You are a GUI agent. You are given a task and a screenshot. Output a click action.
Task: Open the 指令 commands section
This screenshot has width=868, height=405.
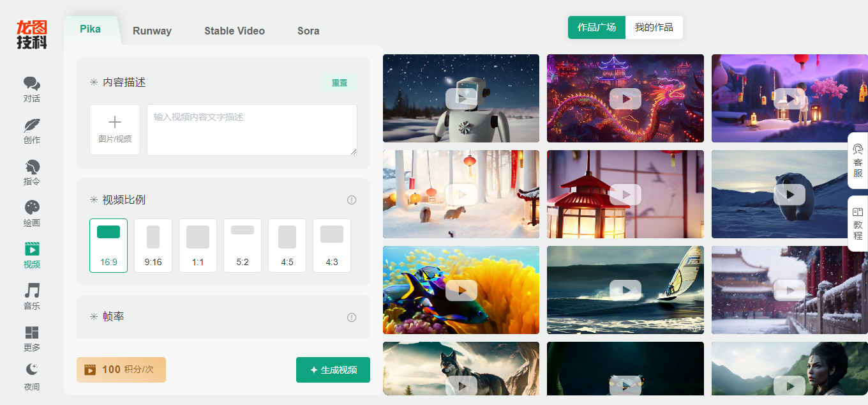[x=32, y=172]
